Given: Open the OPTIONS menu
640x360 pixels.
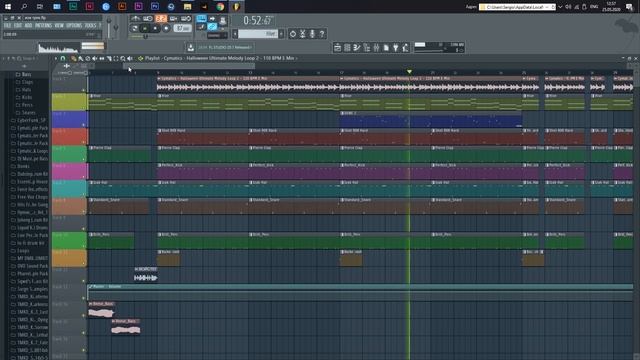Looking at the screenshot, I should [x=74, y=25].
